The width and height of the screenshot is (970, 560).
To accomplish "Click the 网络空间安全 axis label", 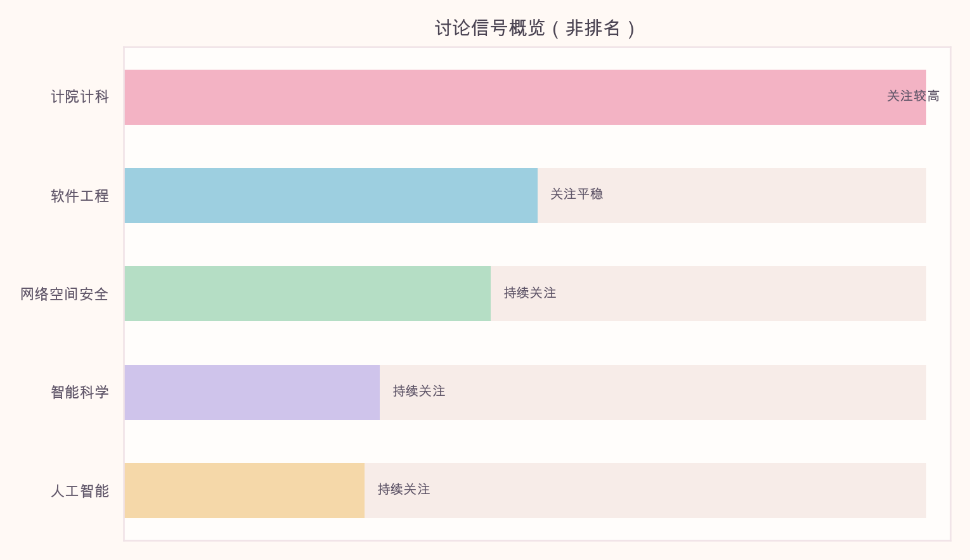I will [x=65, y=294].
